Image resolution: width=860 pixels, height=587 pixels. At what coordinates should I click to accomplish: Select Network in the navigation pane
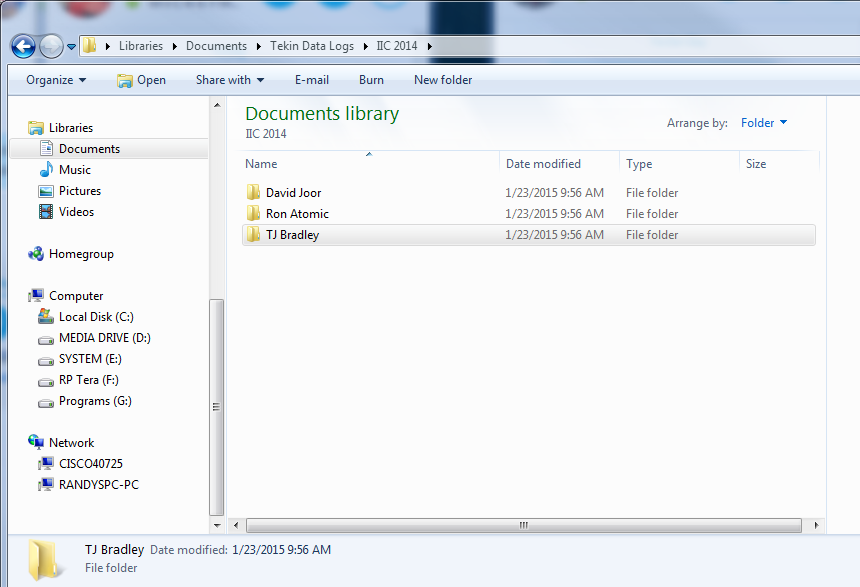pos(71,443)
